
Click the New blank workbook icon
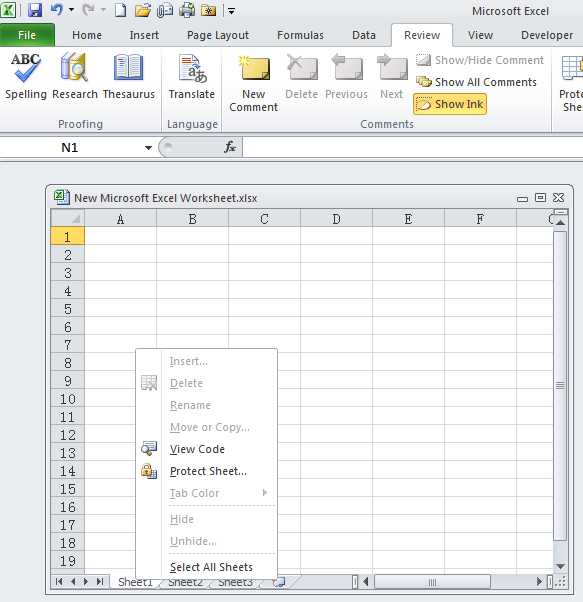click(x=121, y=10)
